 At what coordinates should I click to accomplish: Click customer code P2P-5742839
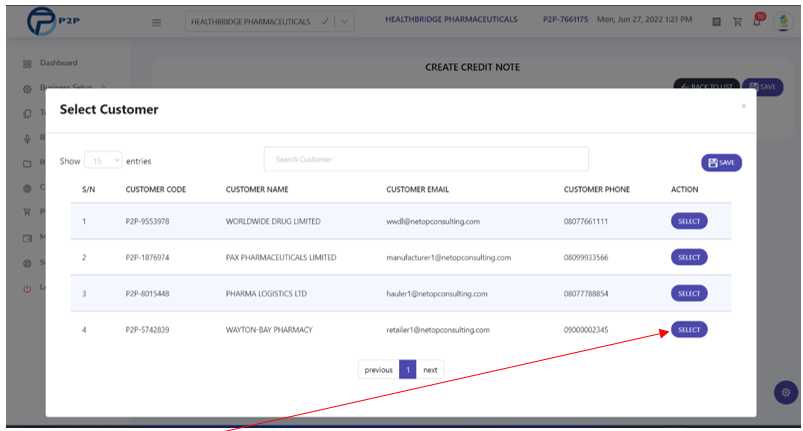(x=147, y=330)
